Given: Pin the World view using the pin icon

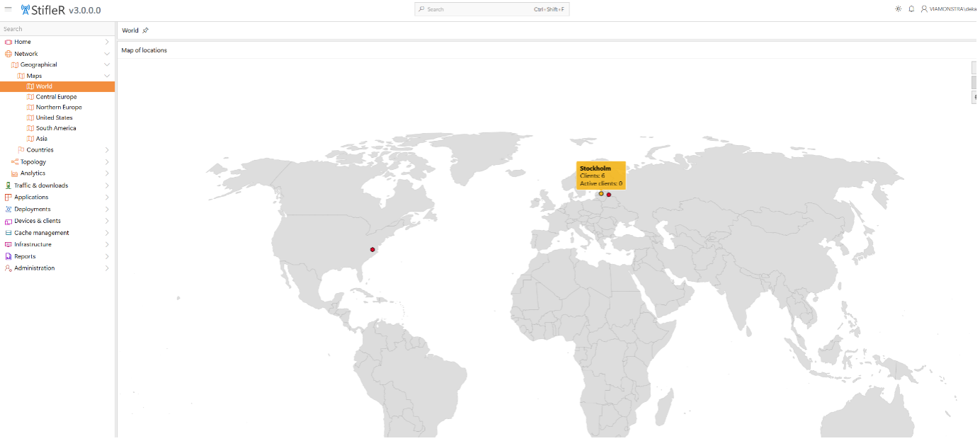Looking at the screenshot, I should [x=144, y=30].
